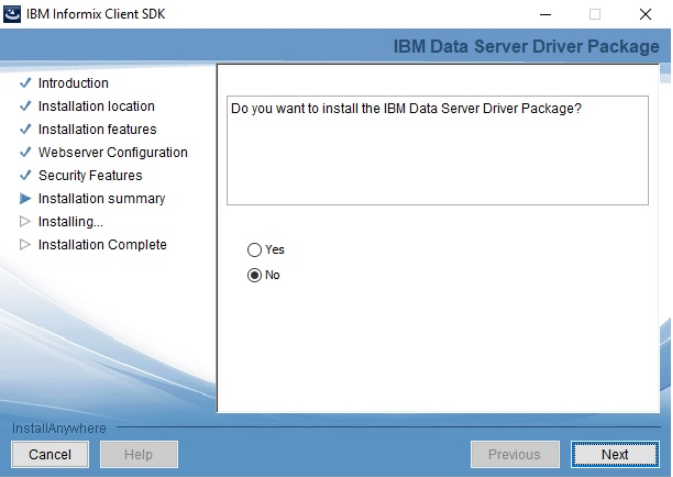Click the InstallAnywhere label
This screenshot has height=477, width=673.
59,429
